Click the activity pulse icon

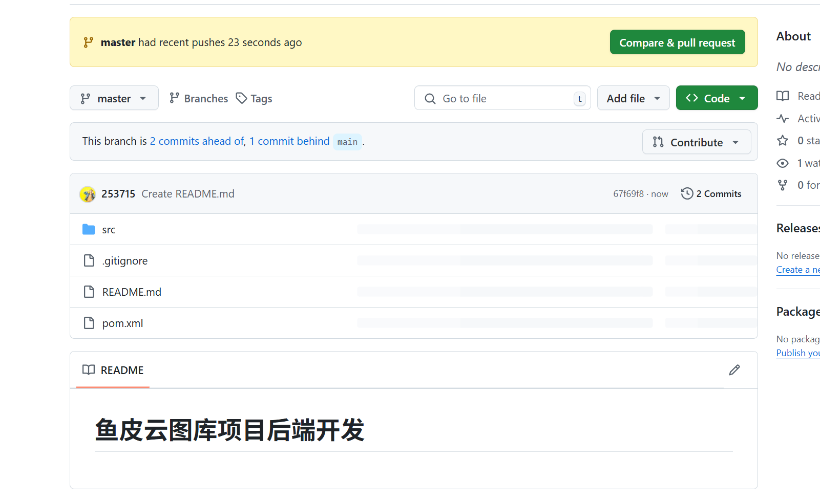(x=782, y=119)
